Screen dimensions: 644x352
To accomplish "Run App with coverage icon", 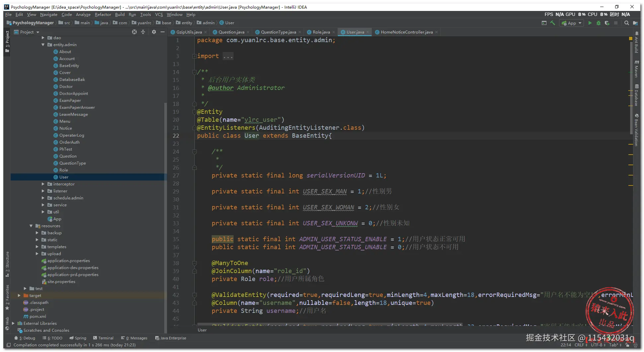I will click(607, 23).
